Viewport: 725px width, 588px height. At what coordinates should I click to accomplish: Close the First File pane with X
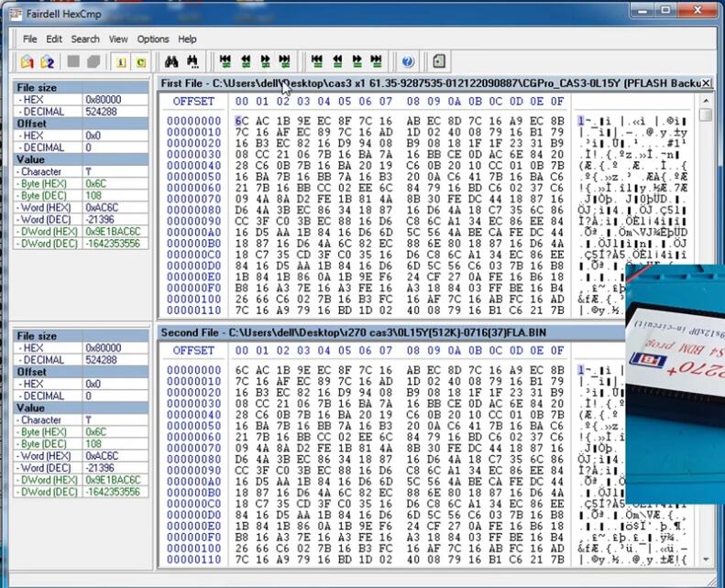(x=706, y=83)
